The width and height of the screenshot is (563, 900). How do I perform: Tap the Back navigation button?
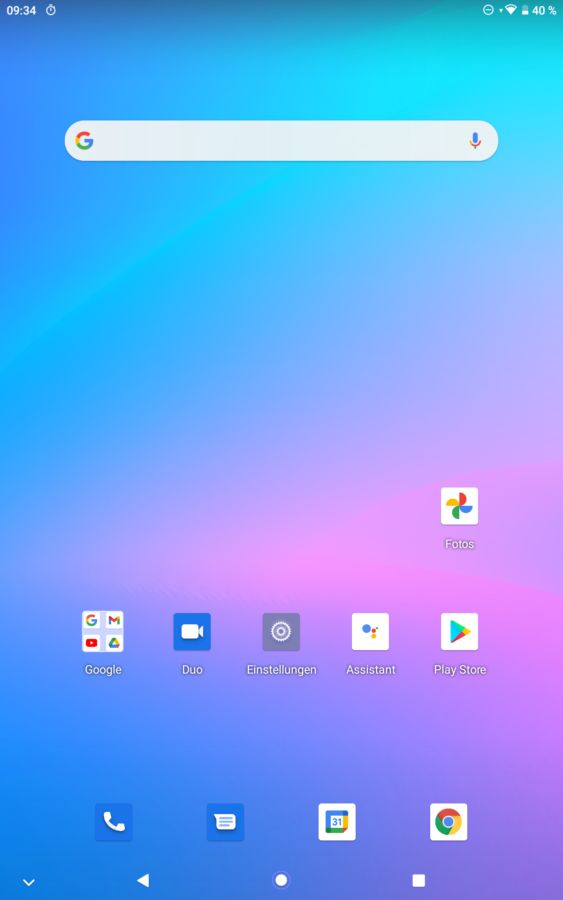[x=143, y=880]
